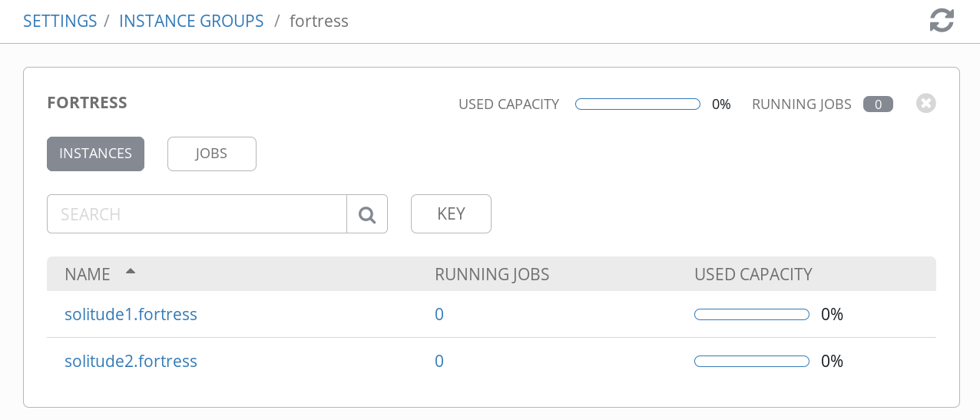Image resolution: width=980 pixels, height=420 pixels.
Task: Click the header used capacity progress bar
Action: [x=637, y=104]
